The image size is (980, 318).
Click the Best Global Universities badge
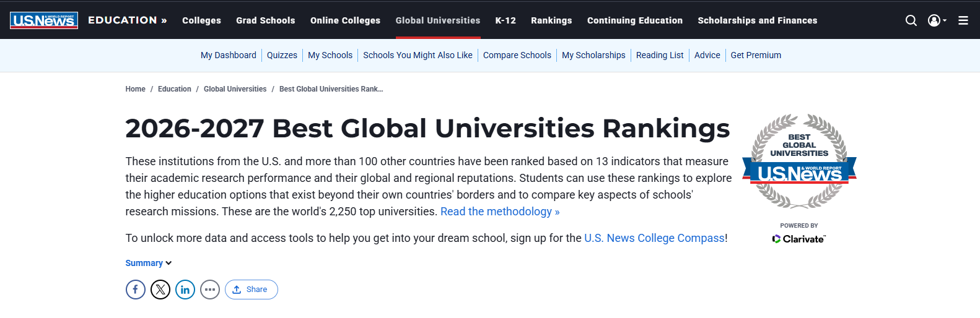point(799,161)
